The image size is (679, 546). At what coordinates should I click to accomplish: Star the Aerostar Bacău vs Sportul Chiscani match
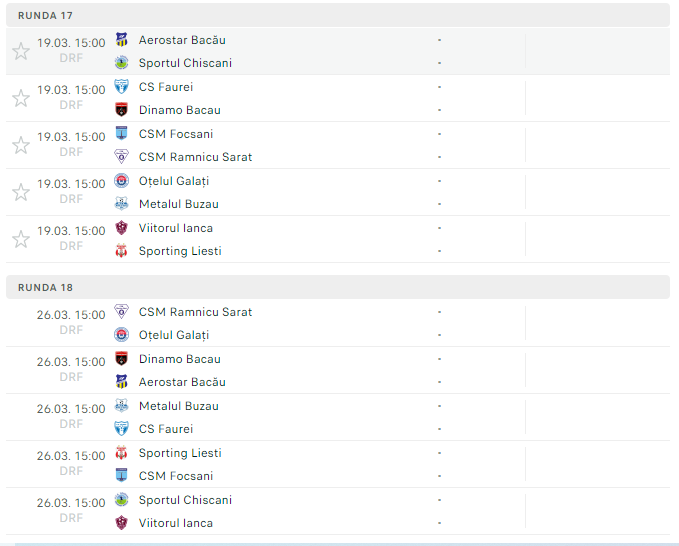click(x=21, y=51)
